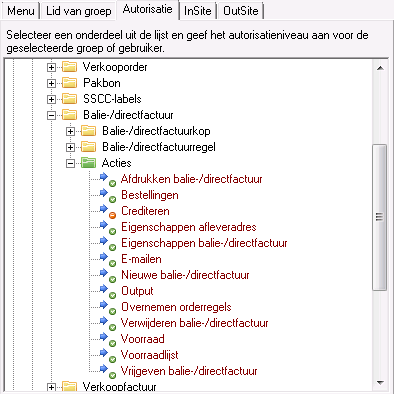This screenshot has height=394, width=394.
Task: Click action icon beside Overnemen orderregels
Action: pyautogui.click(x=108, y=308)
